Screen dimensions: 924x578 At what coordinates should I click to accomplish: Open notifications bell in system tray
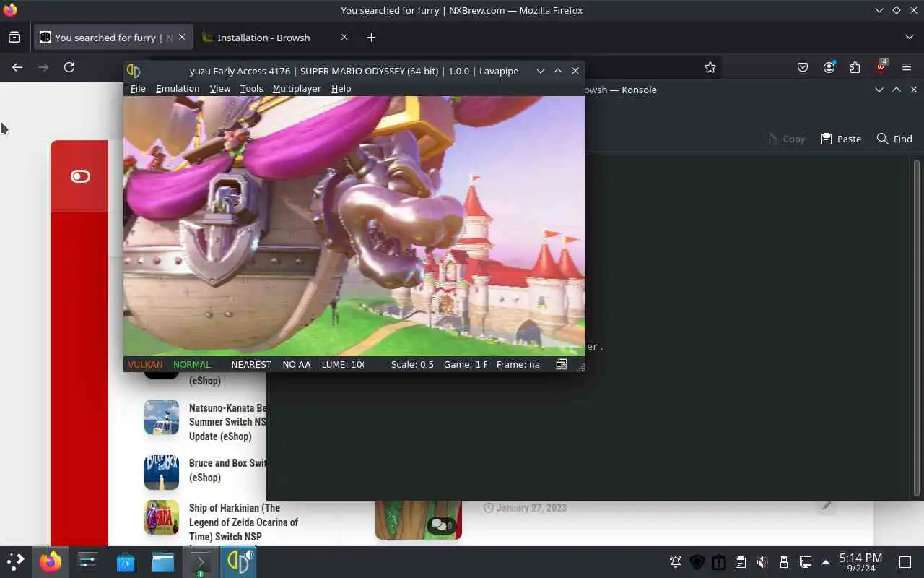pos(676,562)
